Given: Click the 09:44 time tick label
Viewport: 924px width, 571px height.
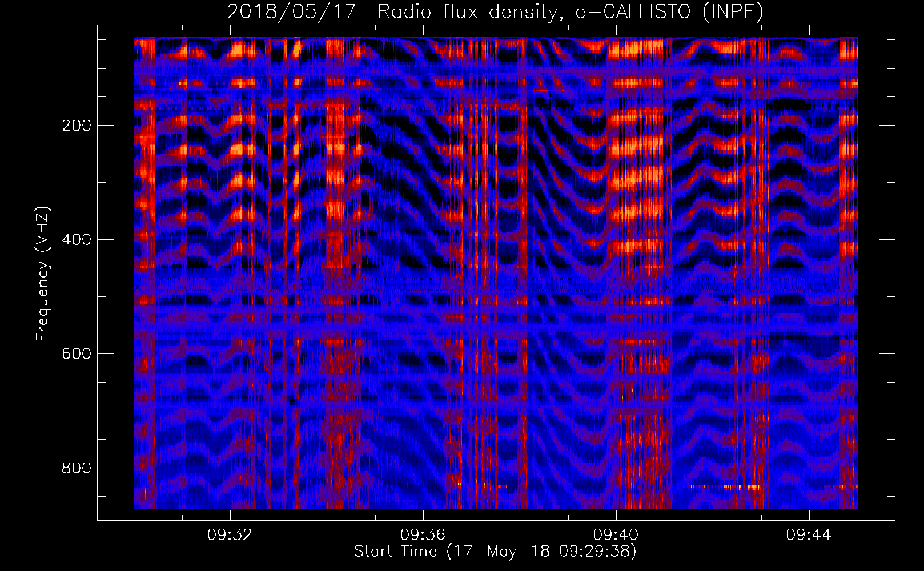Looking at the screenshot, I should 809,535.
